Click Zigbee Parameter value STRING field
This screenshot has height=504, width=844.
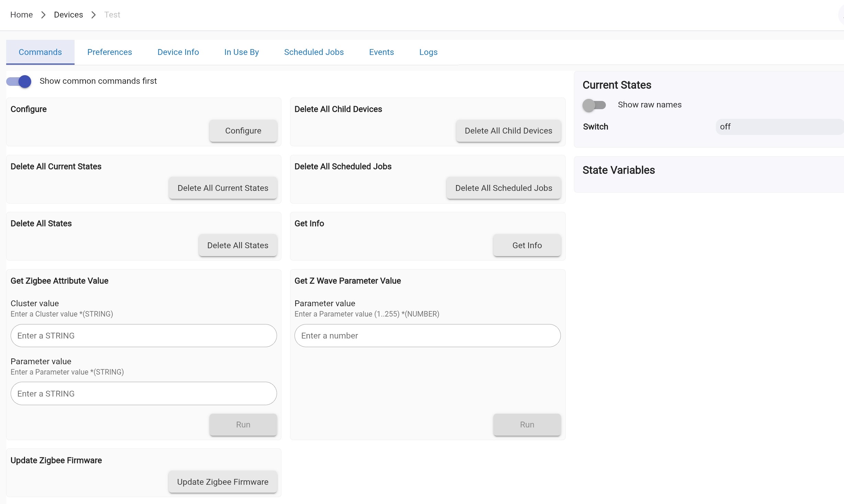[143, 394]
